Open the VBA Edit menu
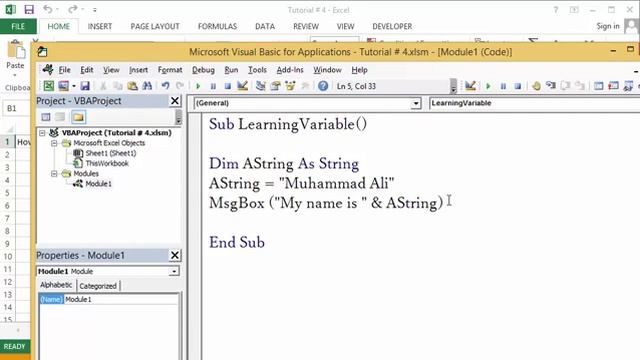Image resolution: width=640 pixels, height=360 pixels. (87, 70)
